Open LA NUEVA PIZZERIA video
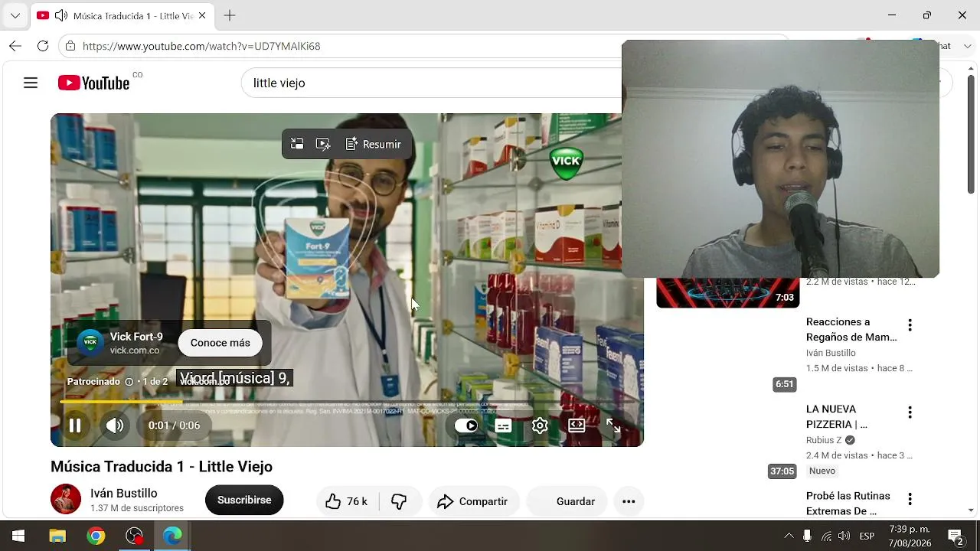Screen dimensions: 980x551 point(837,416)
